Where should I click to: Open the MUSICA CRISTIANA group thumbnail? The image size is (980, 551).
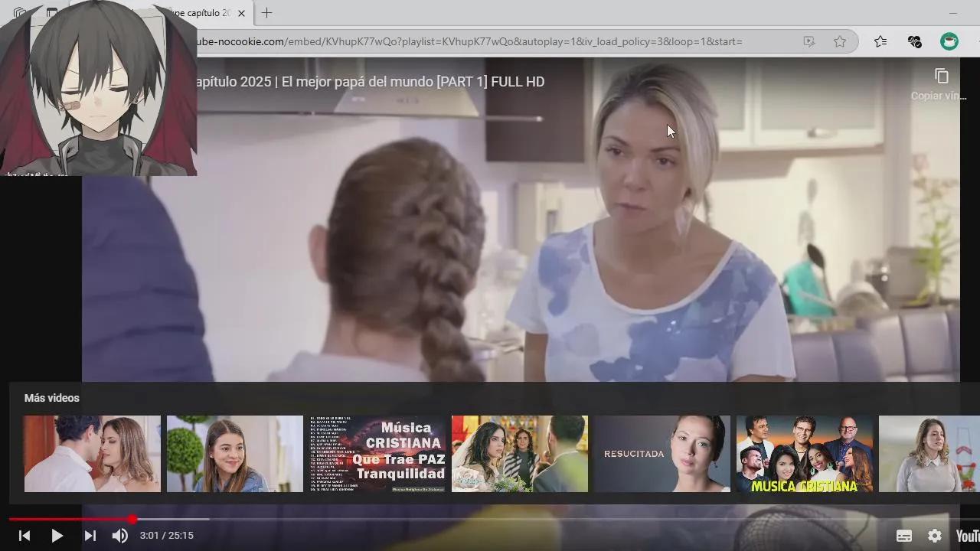coord(805,454)
